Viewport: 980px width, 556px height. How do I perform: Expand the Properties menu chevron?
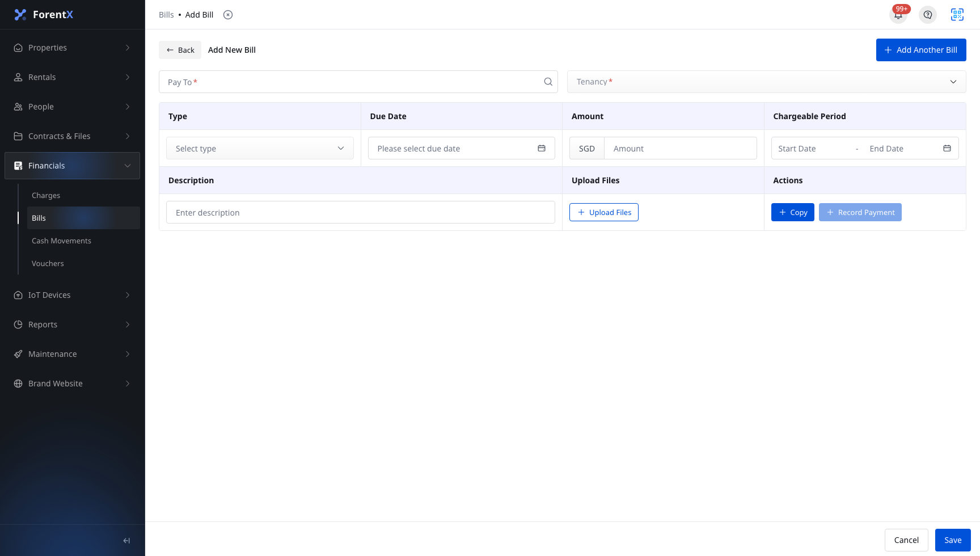[x=128, y=48]
